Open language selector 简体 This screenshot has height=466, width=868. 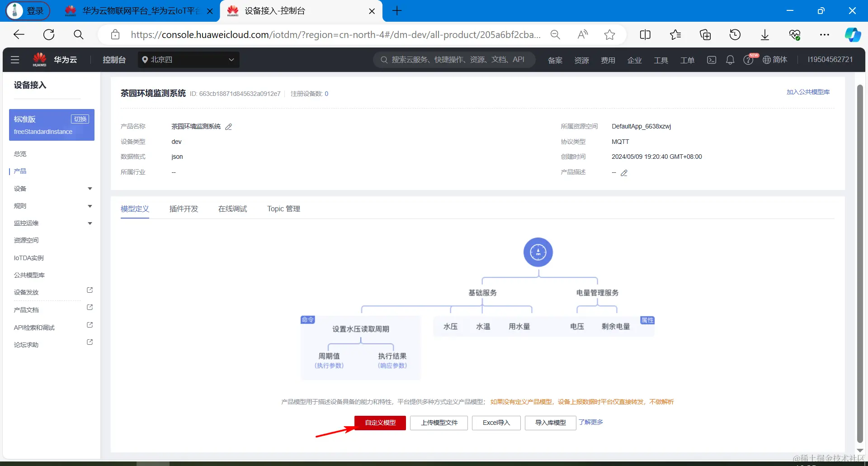coord(775,60)
